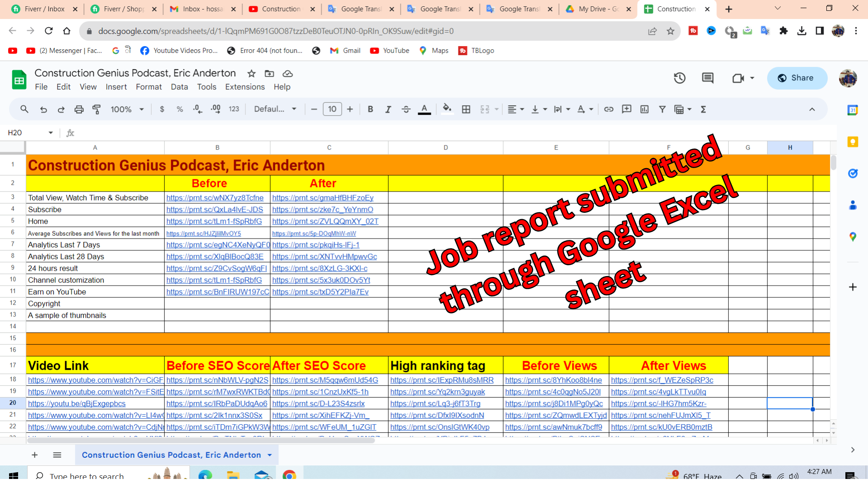The height and width of the screenshot is (488, 868).
Task: View document cloud save status
Action: pos(288,74)
